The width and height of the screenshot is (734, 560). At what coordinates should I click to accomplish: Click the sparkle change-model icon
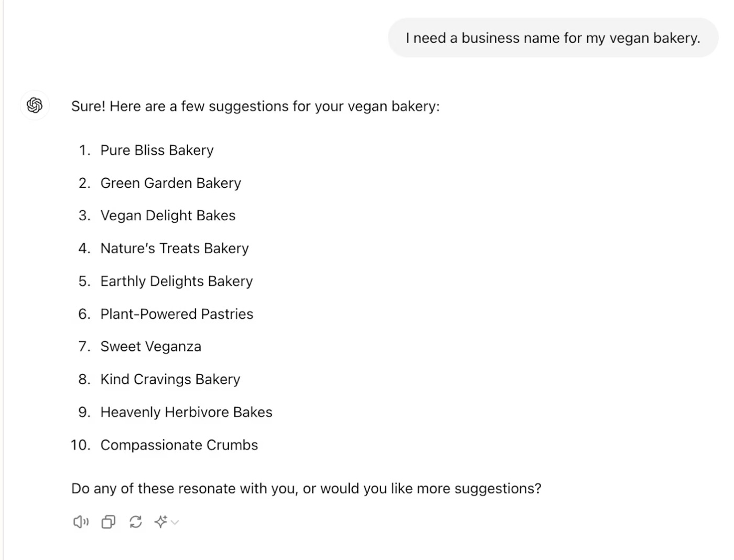pyautogui.click(x=161, y=521)
